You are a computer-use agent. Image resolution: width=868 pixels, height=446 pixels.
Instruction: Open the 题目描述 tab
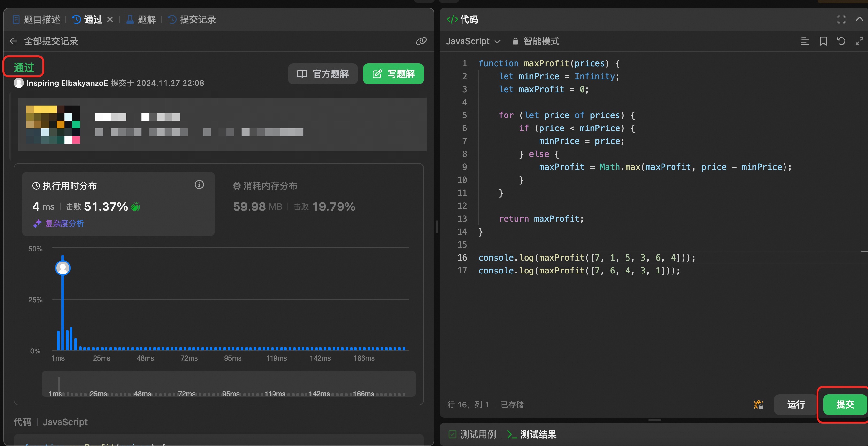[36, 19]
